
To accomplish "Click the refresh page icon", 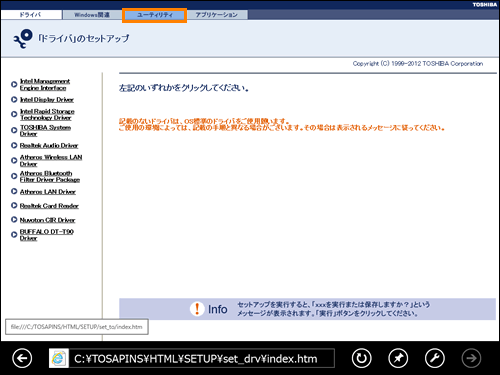I will click(x=361, y=358).
